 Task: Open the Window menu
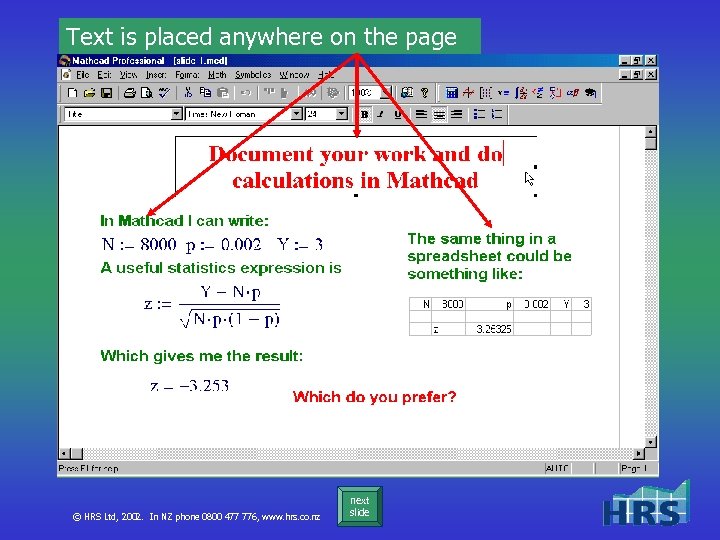click(x=294, y=75)
